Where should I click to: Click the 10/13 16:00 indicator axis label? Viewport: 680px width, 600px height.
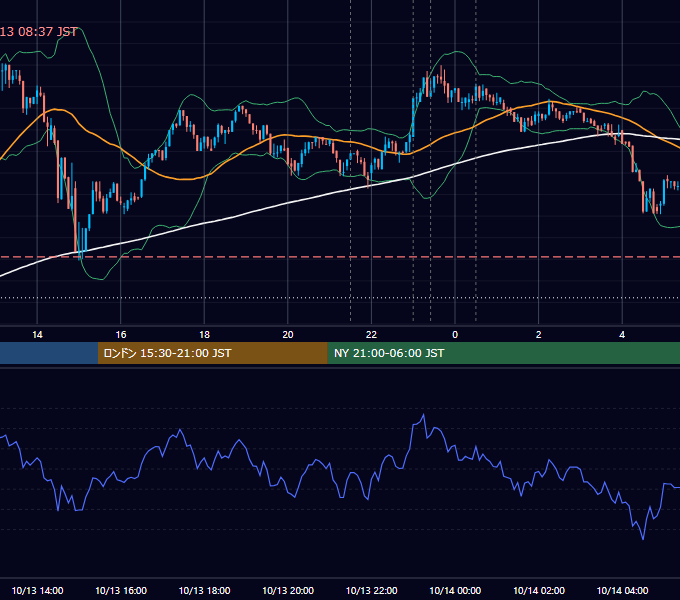(121, 590)
